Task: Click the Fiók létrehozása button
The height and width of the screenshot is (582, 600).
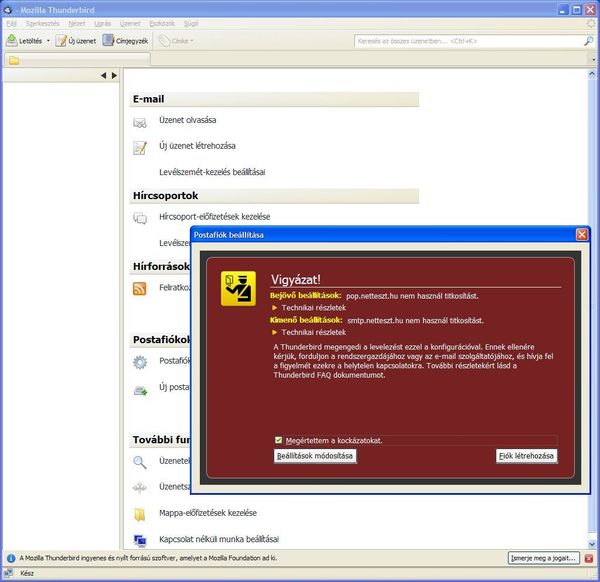Action: [526, 456]
